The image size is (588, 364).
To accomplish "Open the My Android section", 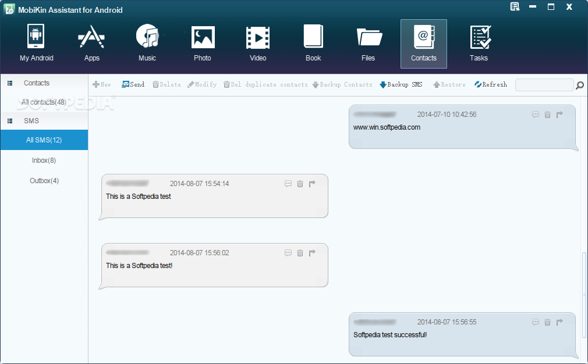I will tap(36, 43).
